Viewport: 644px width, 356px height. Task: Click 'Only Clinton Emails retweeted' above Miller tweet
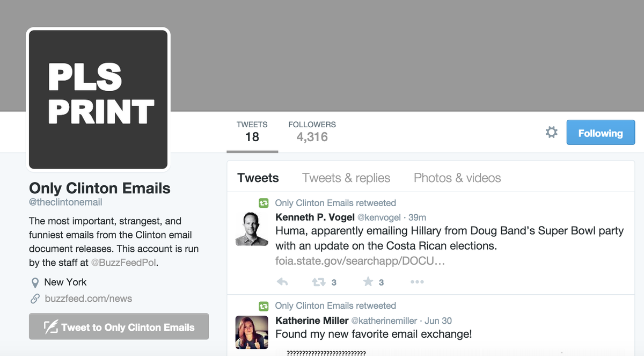[335, 306]
